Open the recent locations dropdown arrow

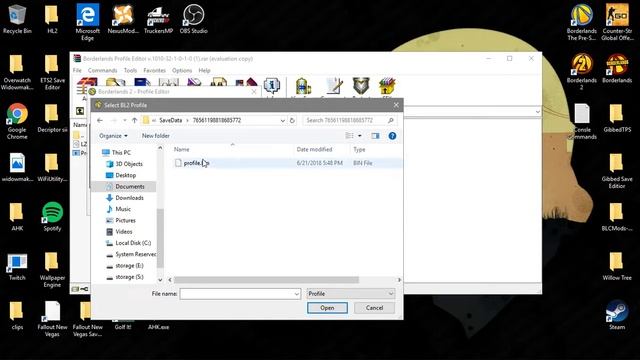tap(124, 120)
